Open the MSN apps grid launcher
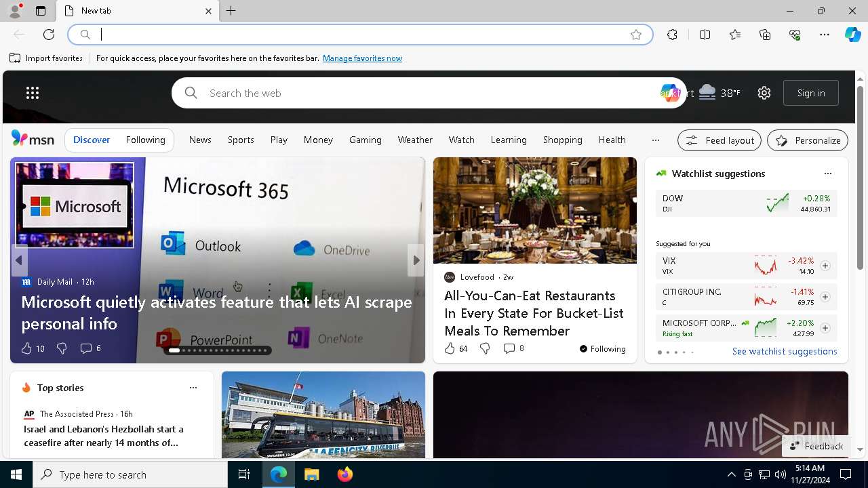The width and height of the screenshot is (868, 488). pos(33,93)
